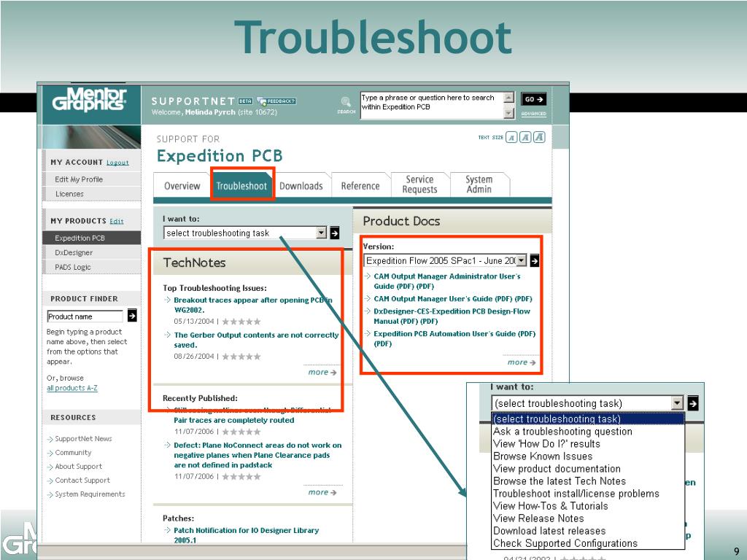Click more link in Product Docs
Viewport: 747px width, 560px height.
(x=522, y=362)
